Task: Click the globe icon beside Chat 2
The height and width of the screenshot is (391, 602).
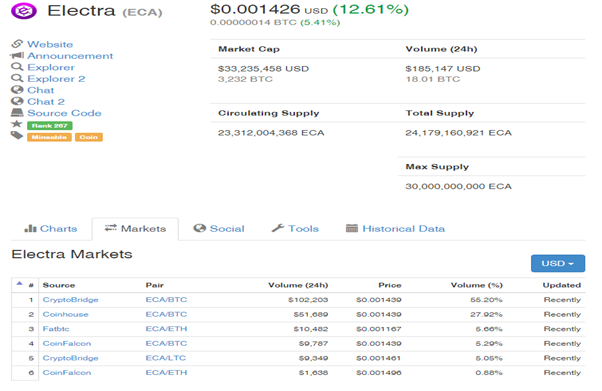Action: tap(17, 101)
